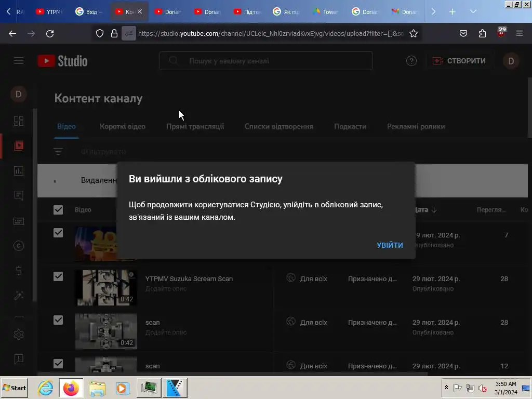Click Firefox back navigation arrow
The height and width of the screenshot is (399, 532).
(x=12, y=34)
